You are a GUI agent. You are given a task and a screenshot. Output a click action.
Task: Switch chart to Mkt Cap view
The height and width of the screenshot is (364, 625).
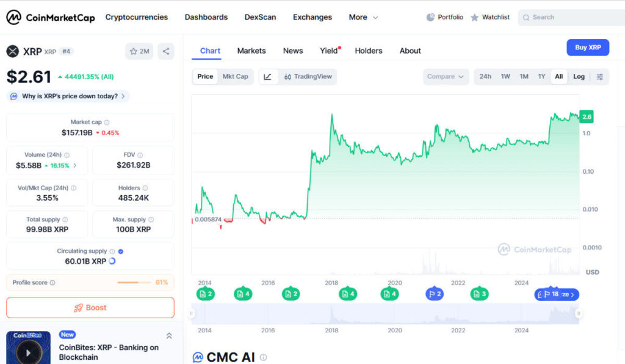[x=236, y=77]
